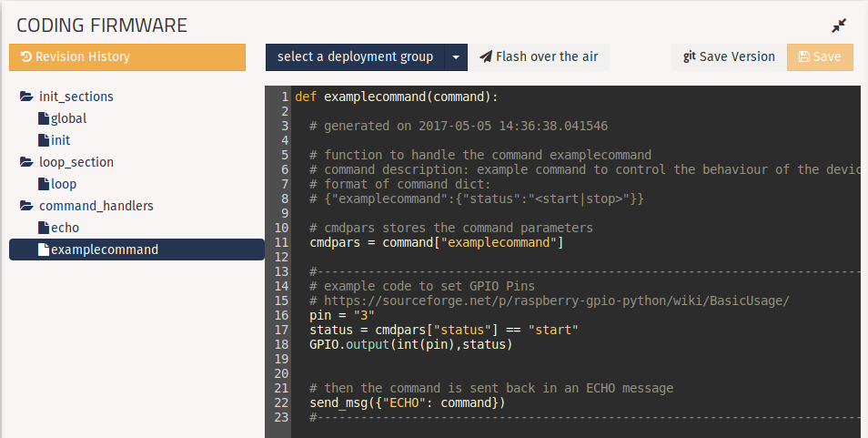Image resolution: width=868 pixels, height=438 pixels.
Task: Click the folder icon of init_sections
Action: coord(26,97)
